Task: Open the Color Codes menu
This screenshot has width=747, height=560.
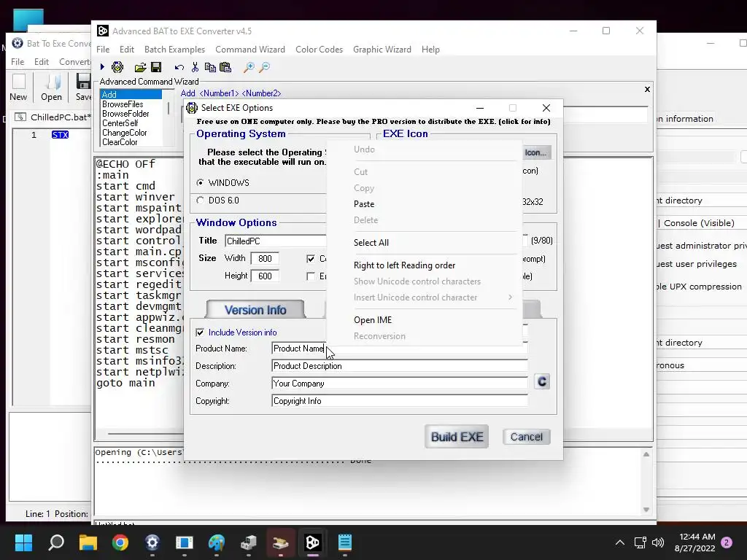Action: click(320, 50)
